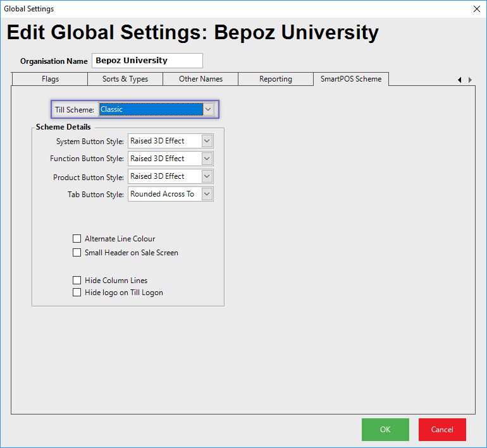
Task: Tick Hide logo on Till Logon
Action: [x=77, y=293]
